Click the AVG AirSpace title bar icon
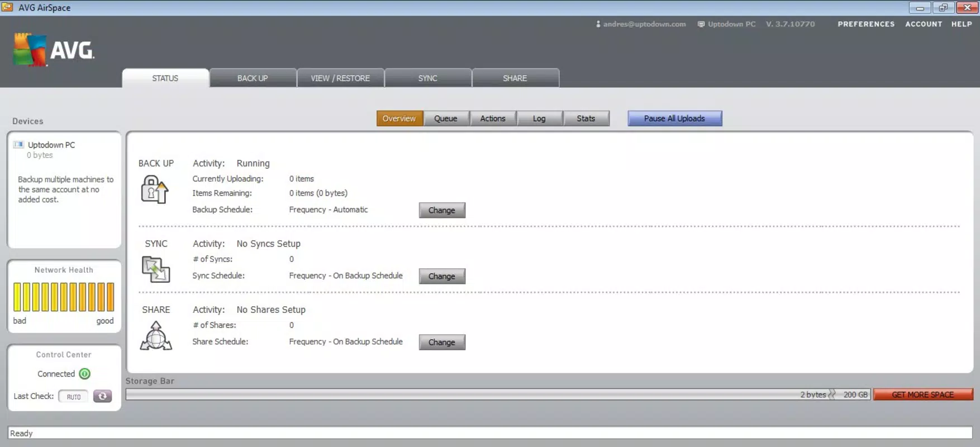 tap(7, 7)
